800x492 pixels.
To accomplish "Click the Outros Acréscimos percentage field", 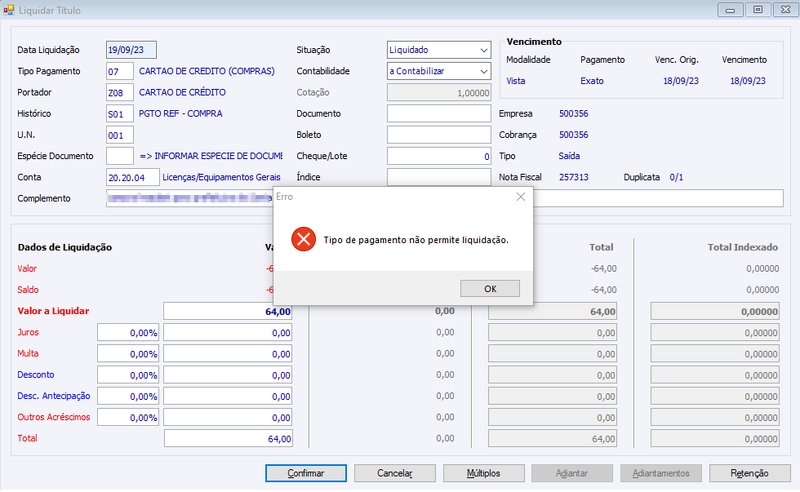I will 128,417.
